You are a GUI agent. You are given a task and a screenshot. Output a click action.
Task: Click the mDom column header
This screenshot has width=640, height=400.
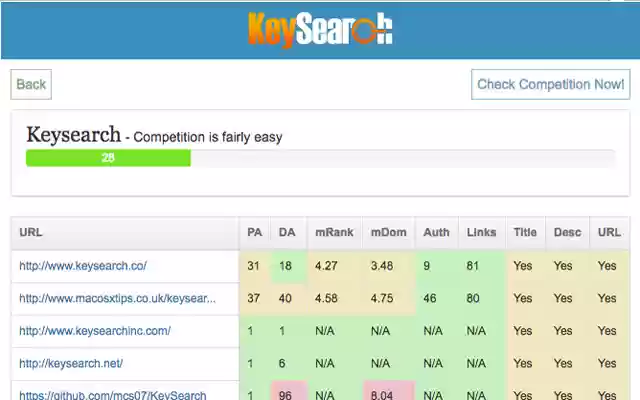click(x=389, y=233)
